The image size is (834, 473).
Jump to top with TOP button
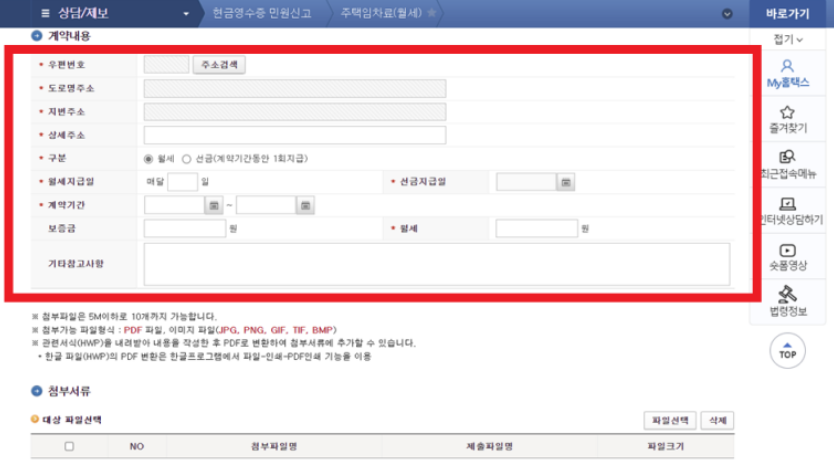[x=787, y=351]
